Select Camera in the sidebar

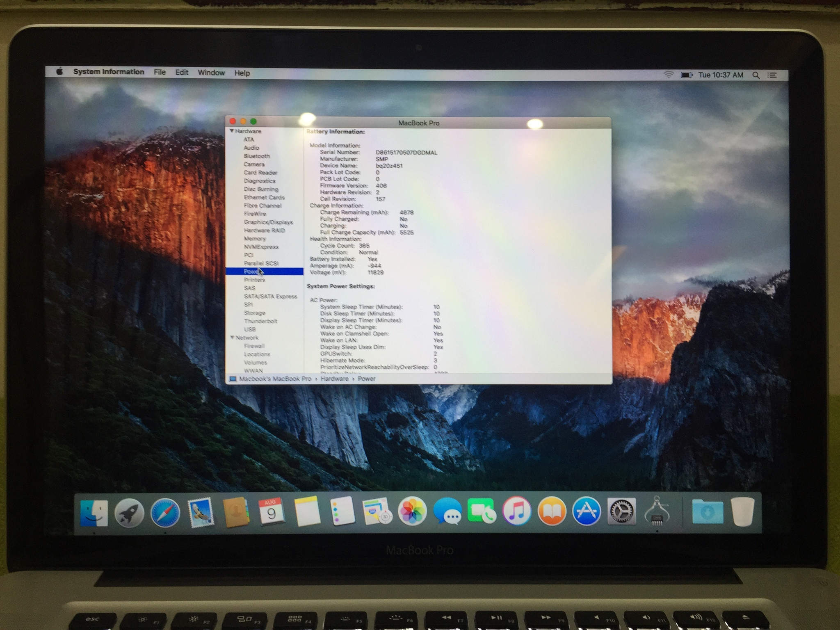[254, 164]
